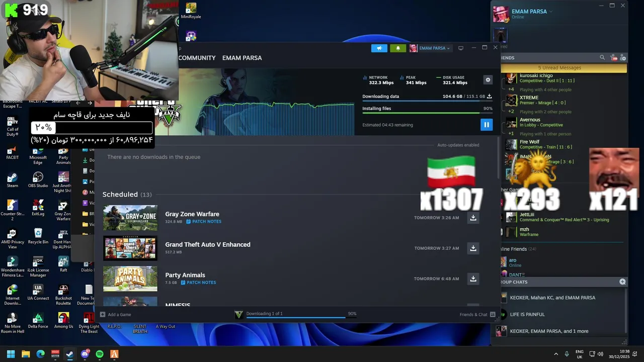Click AMD Privacy View desktop icon
The height and width of the screenshot is (362, 644).
[x=13, y=238]
